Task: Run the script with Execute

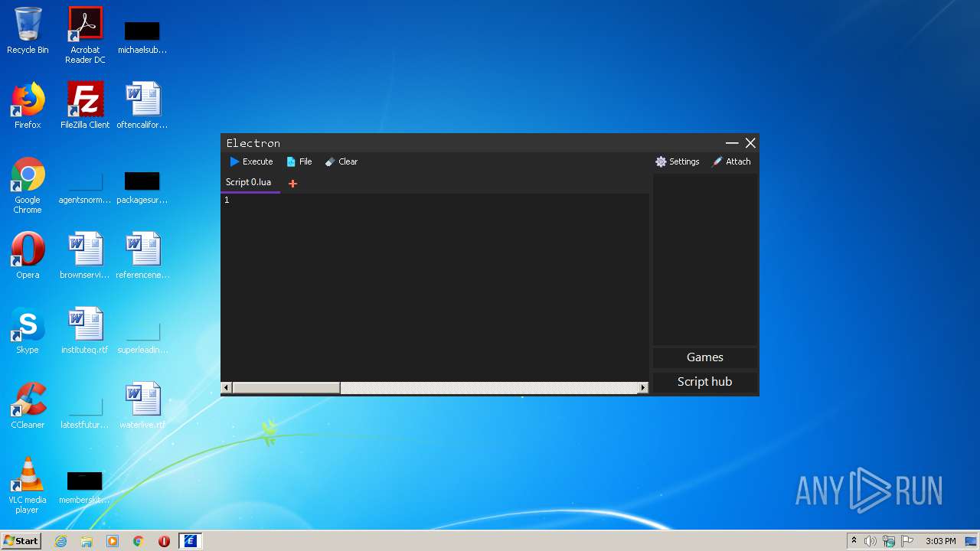Action: tap(252, 161)
